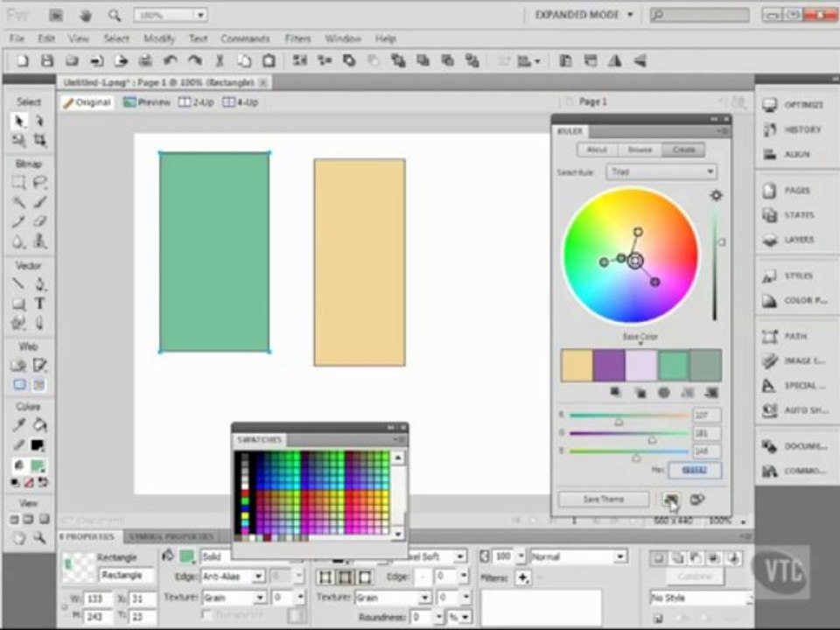Choose the Line vector tool

(x=18, y=283)
